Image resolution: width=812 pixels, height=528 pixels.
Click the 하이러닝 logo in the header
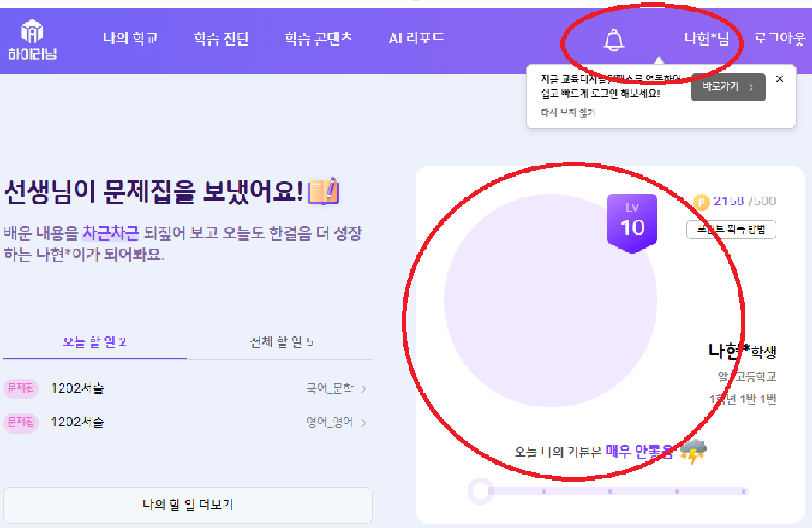(33, 39)
